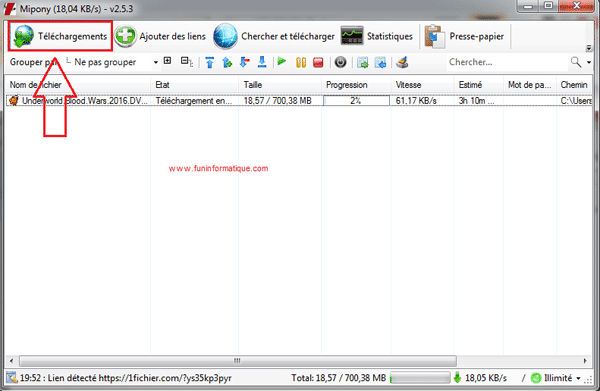Open the Statistiques tab
The image size is (600, 391).
[377, 36]
